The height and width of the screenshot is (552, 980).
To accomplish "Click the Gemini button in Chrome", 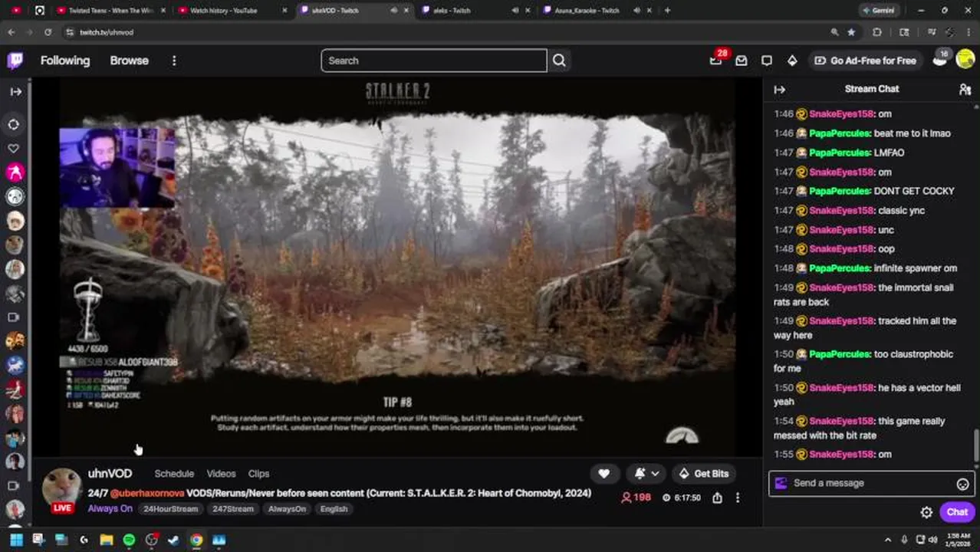I will [x=878, y=11].
